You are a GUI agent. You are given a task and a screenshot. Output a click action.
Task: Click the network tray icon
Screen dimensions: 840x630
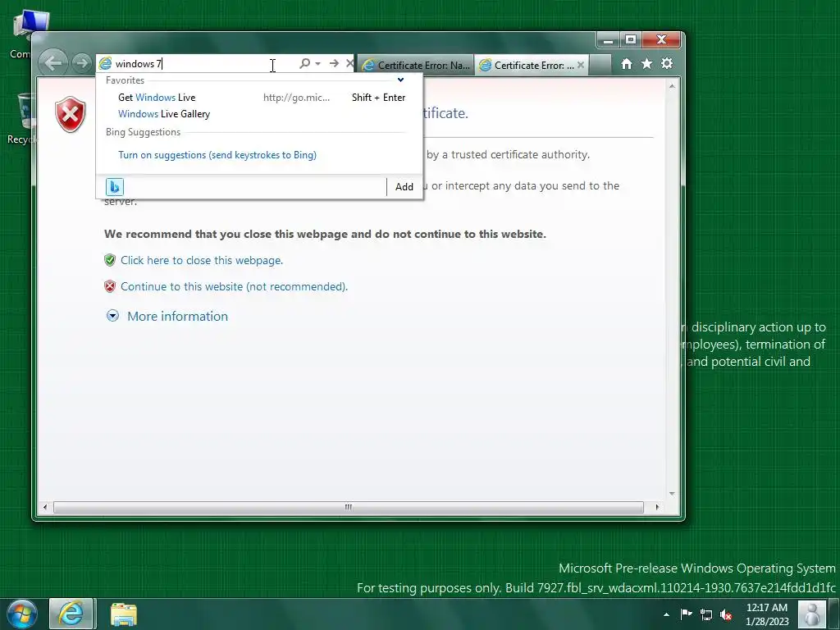706,614
